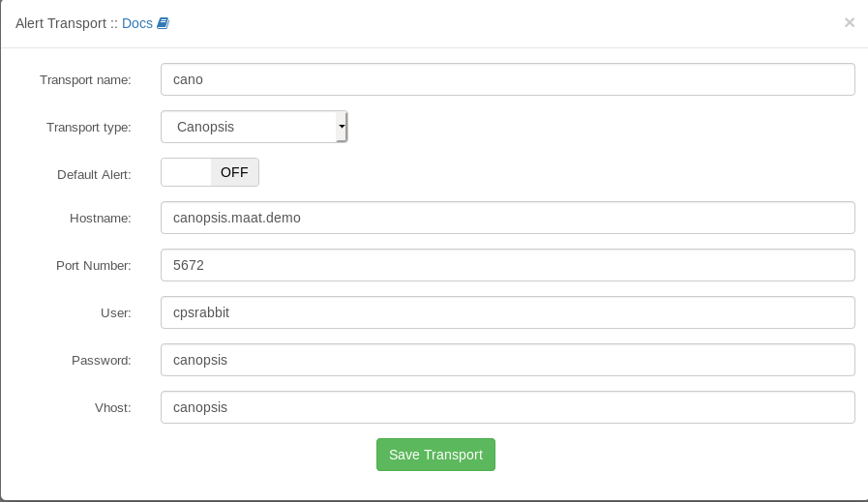The height and width of the screenshot is (502, 868).
Task: Toggle the Default Alert switch
Action: pyautogui.click(x=210, y=172)
